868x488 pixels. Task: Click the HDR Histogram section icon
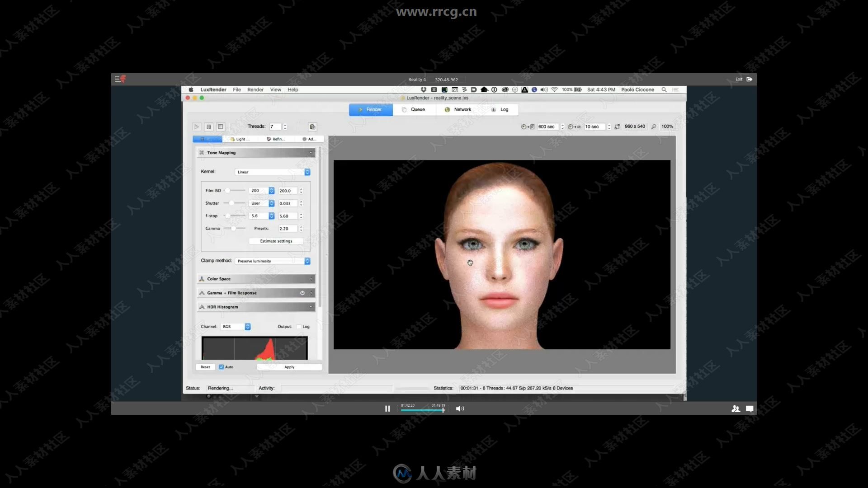202,307
